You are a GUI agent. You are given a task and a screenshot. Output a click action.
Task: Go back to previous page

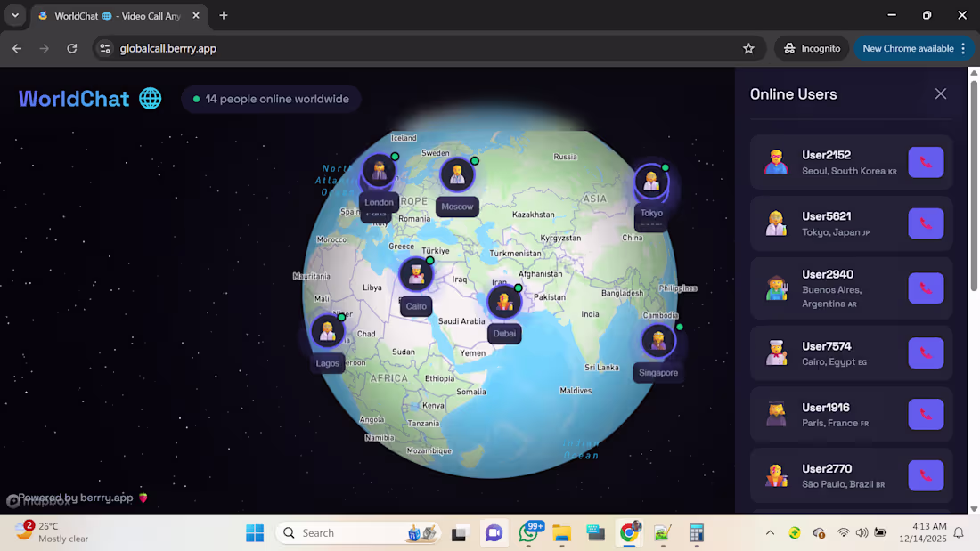(17, 48)
